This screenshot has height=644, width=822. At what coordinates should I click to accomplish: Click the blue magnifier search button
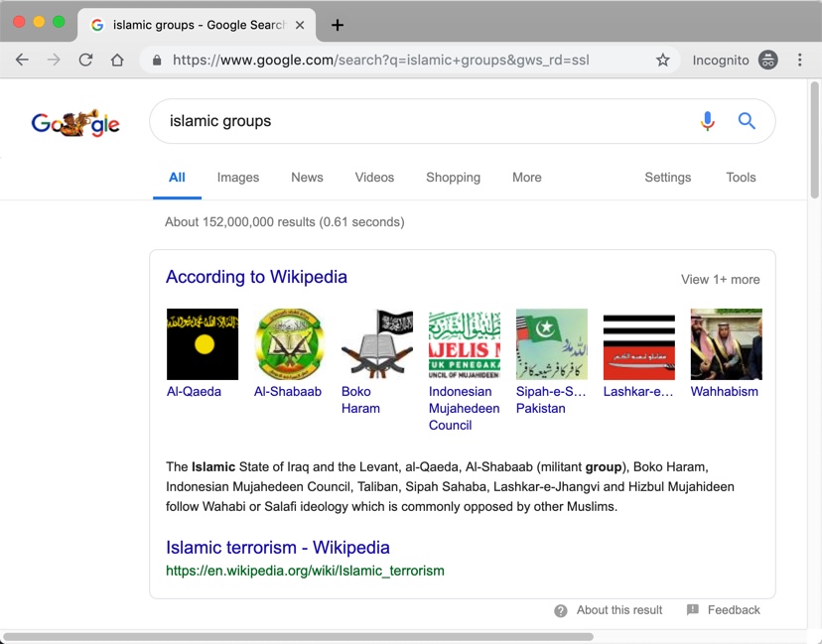[x=747, y=121]
